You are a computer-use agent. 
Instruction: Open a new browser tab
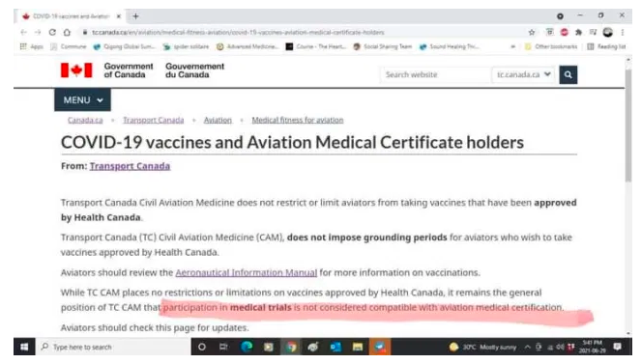tap(135, 16)
